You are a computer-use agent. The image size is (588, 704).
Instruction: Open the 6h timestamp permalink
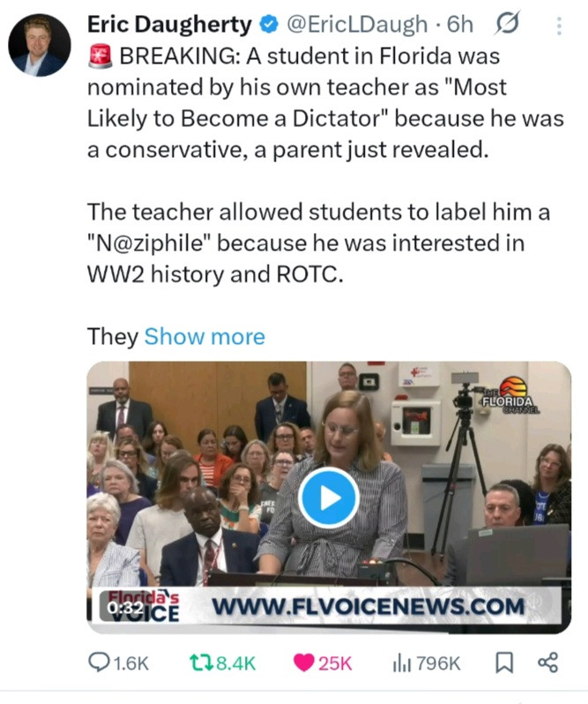460,26
